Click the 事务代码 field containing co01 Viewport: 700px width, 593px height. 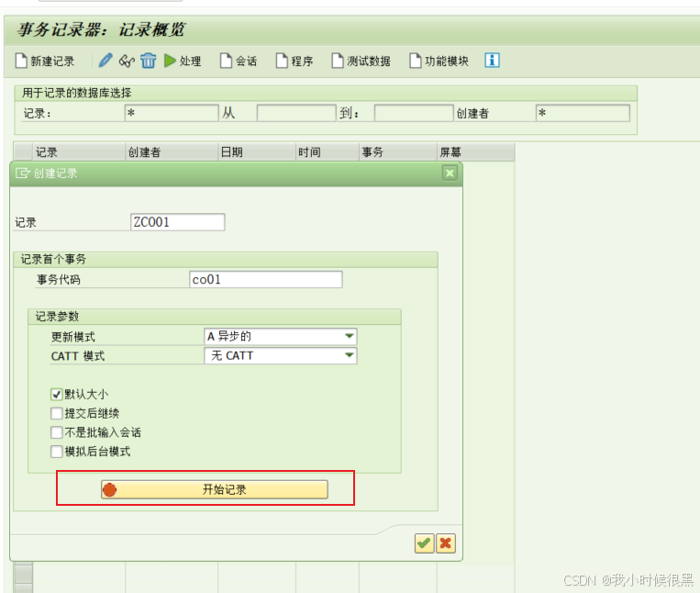coord(266,280)
